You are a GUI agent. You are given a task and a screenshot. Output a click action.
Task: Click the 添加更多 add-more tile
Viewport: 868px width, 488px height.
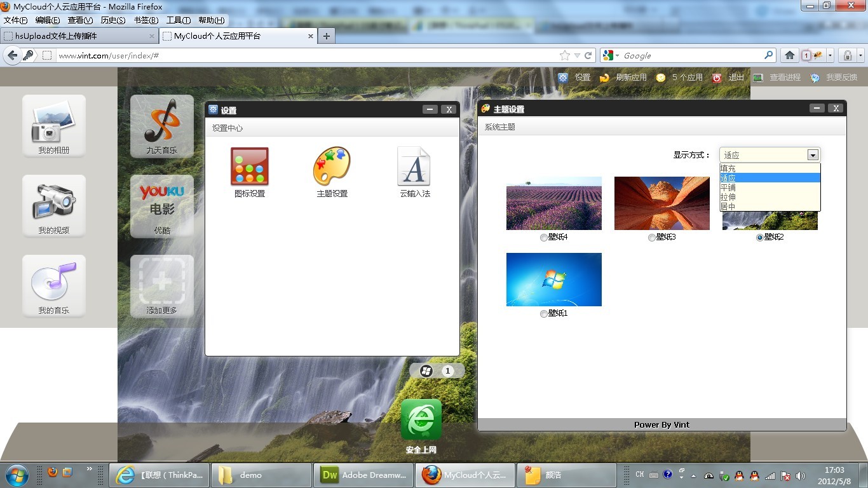click(x=162, y=286)
